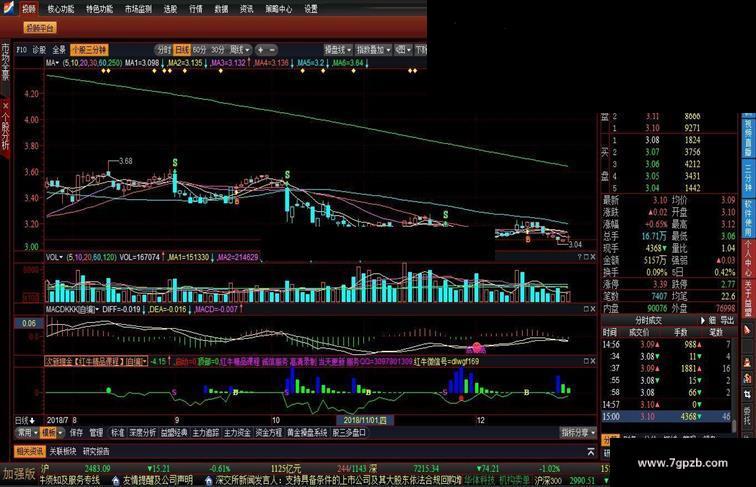This screenshot has width=756, height=487.
Task: Select the 深度分析 template tab
Action: [x=142, y=433]
